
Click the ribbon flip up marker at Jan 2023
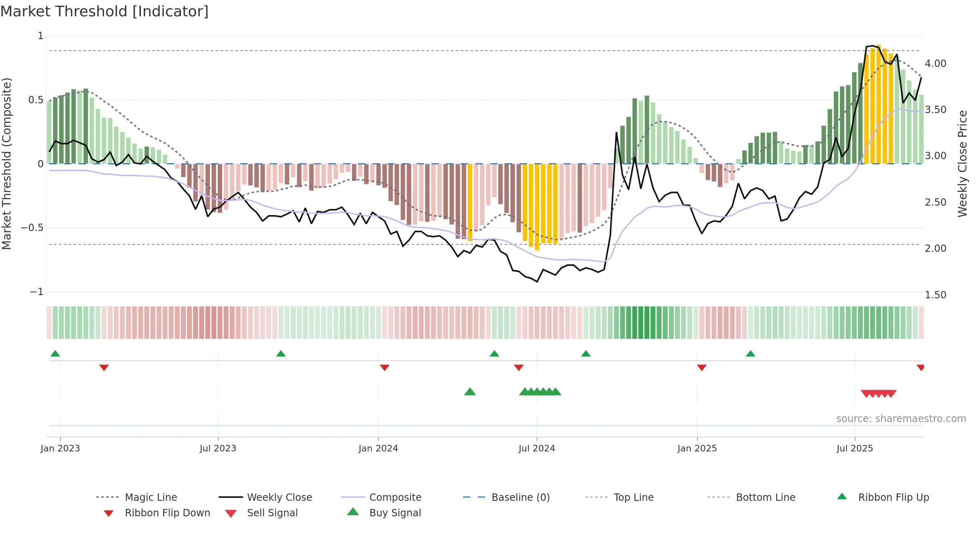55,353
